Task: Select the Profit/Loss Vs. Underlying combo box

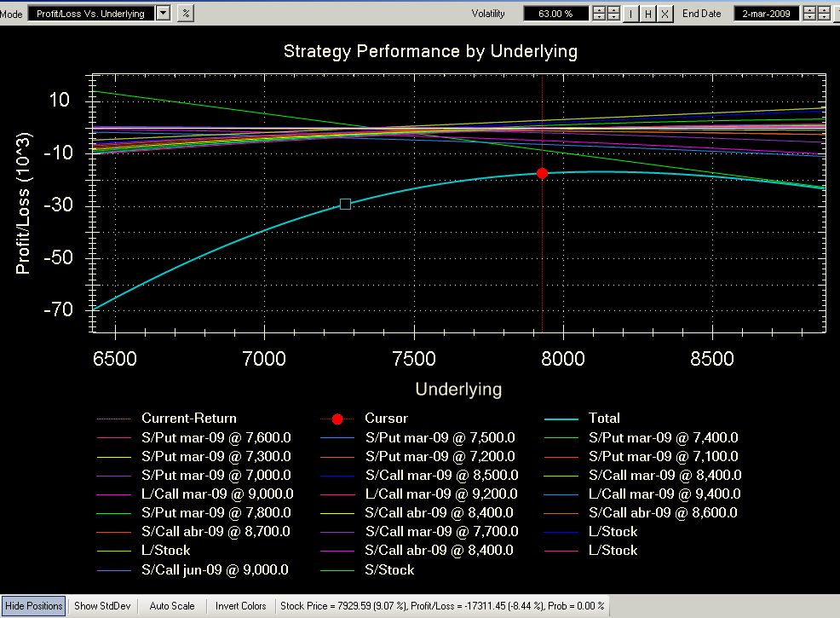Action: tap(90, 14)
